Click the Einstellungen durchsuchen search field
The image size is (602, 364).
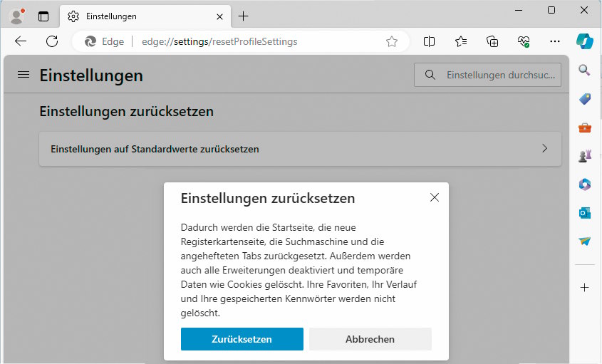487,75
